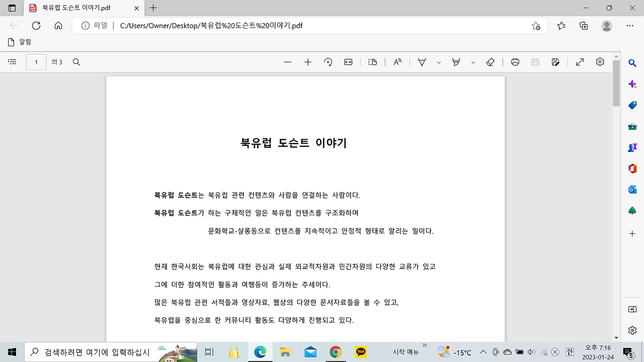Viewport: 644px width, 362px height.
Task: Pick the Erase annotation tool
Action: click(x=491, y=62)
